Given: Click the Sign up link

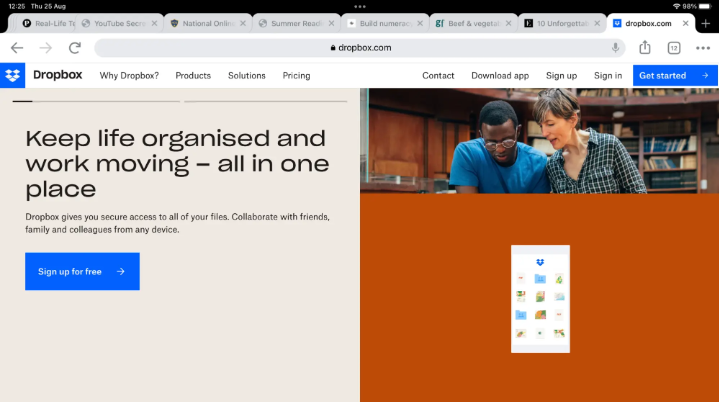Looking at the screenshot, I should click(561, 76).
